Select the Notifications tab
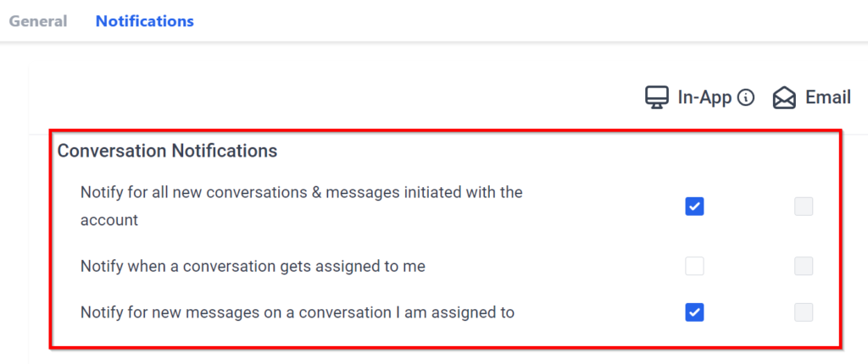 click(144, 21)
